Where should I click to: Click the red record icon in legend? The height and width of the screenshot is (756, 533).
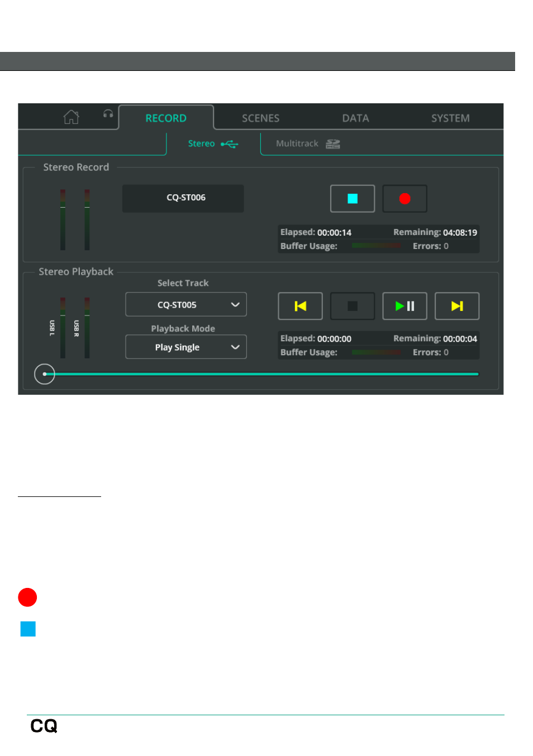click(x=27, y=597)
